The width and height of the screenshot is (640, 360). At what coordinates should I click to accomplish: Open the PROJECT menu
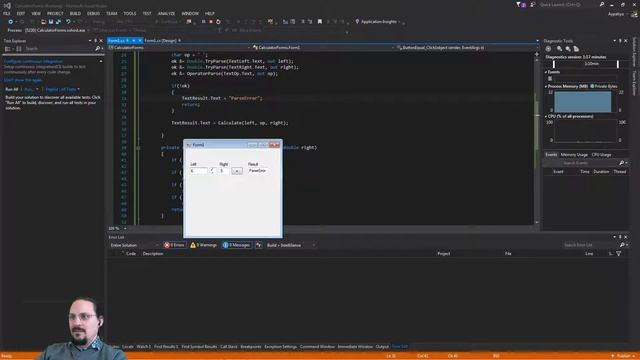[x=55, y=13]
